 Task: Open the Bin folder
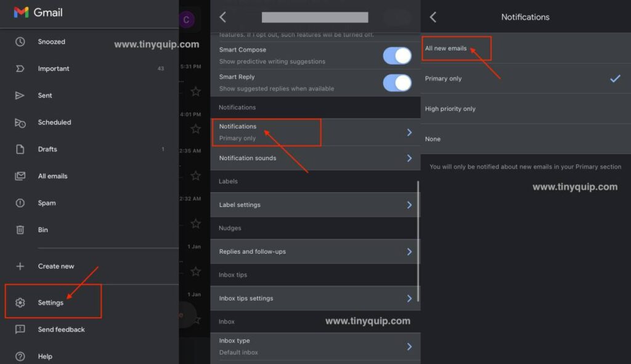[43, 230]
